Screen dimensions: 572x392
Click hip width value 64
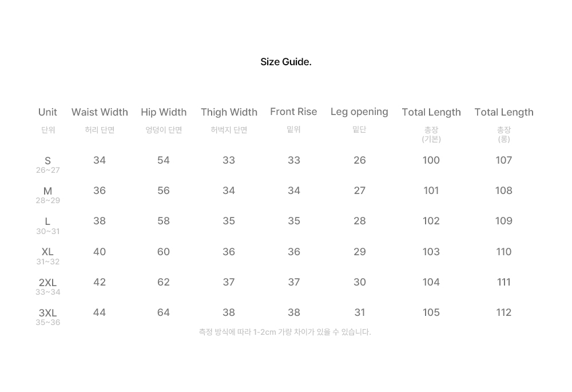pyautogui.click(x=164, y=312)
